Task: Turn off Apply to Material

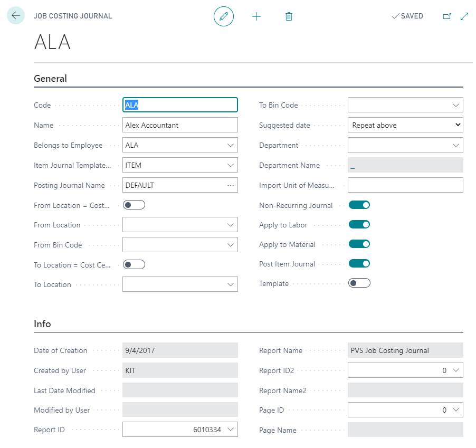Action: [359, 244]
